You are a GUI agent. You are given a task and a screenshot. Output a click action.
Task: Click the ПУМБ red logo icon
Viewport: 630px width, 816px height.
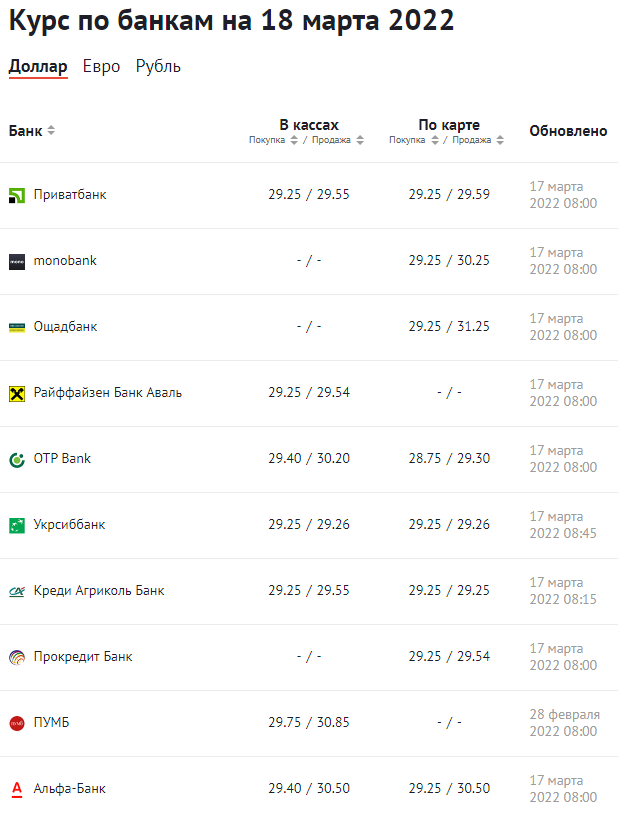(x=17, y=723)
